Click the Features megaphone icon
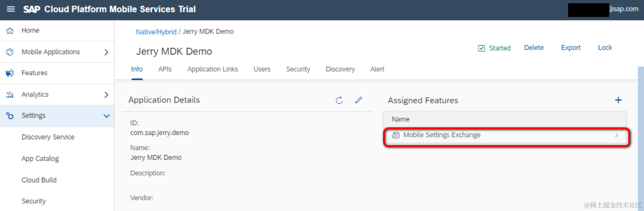Viewport: 644px width, 211px height. 10,73
